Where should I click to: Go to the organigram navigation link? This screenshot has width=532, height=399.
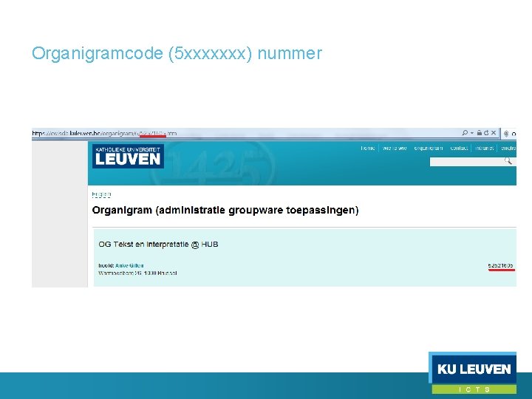coord(428,148)
